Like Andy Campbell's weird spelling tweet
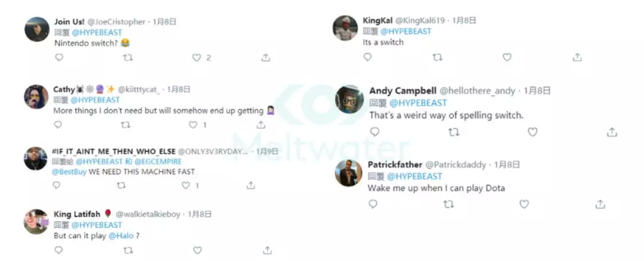The image size is (644, 261). [x=532, y=132]
